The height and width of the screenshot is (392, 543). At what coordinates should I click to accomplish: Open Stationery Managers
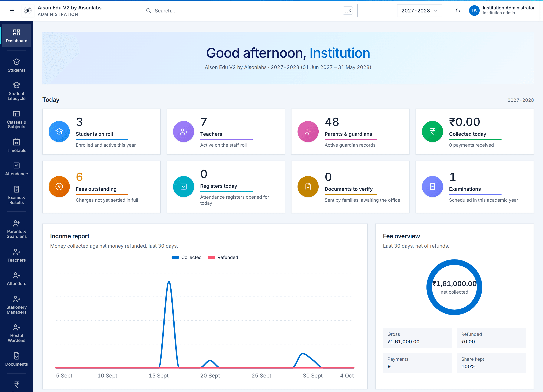17,305
